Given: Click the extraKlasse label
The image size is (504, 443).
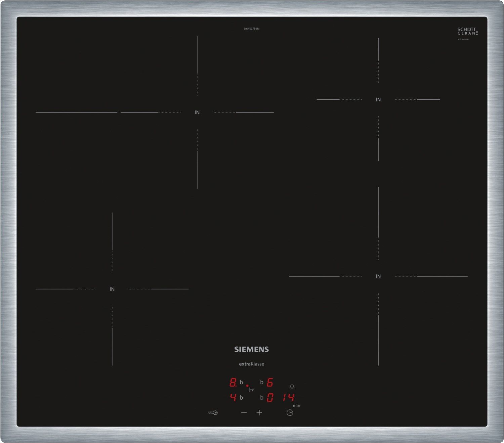Looking at the screenshot, I should point(251,364).
